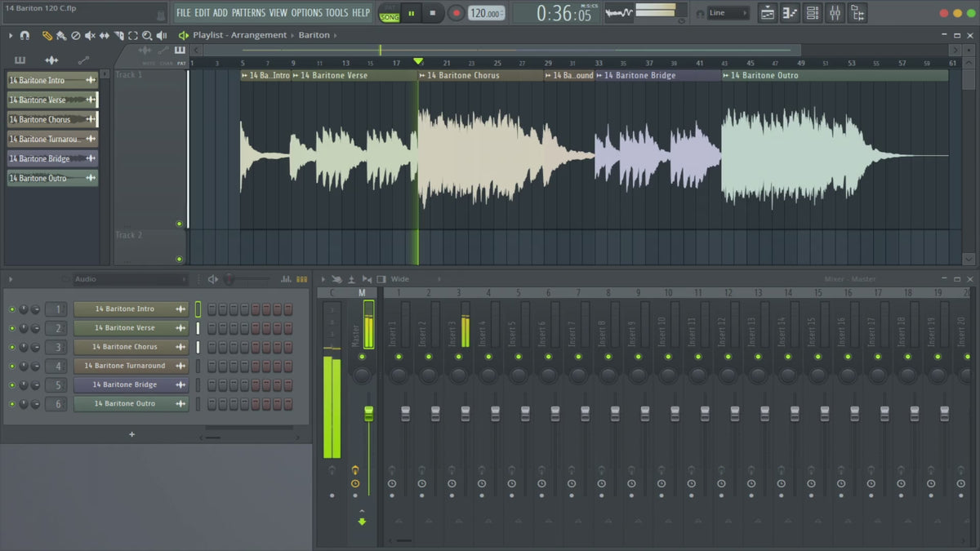Mute the 14 Baritone Intro channel
The width and height of the screenshot is (980, 551).
(12, 309)
